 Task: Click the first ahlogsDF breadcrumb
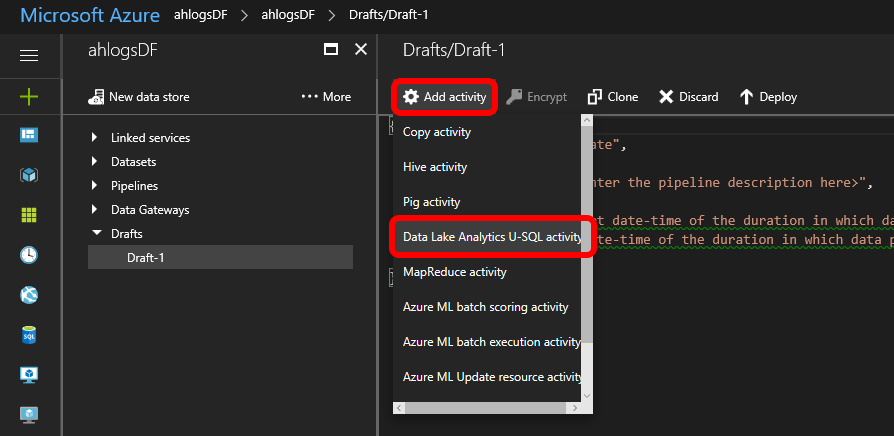201,15
